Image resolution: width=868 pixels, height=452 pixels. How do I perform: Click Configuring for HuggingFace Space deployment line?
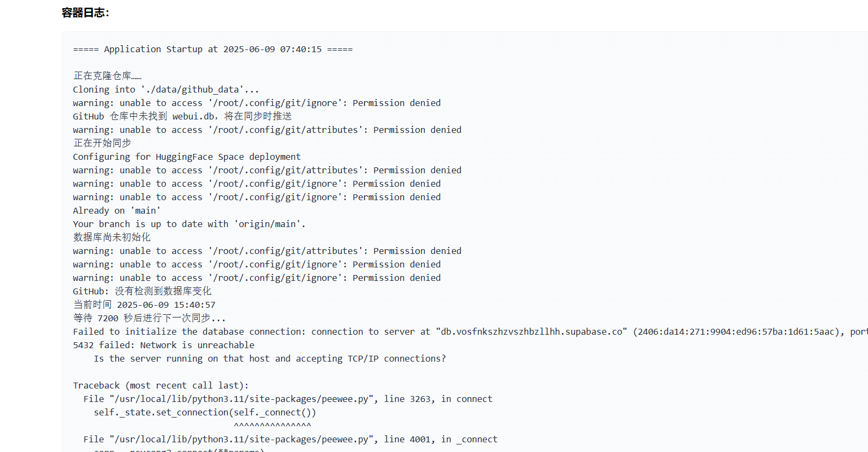[x=187, y=157]
